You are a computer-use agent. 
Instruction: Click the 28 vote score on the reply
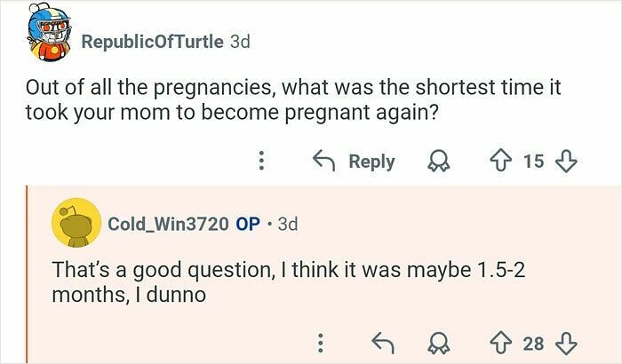[534, 343]
